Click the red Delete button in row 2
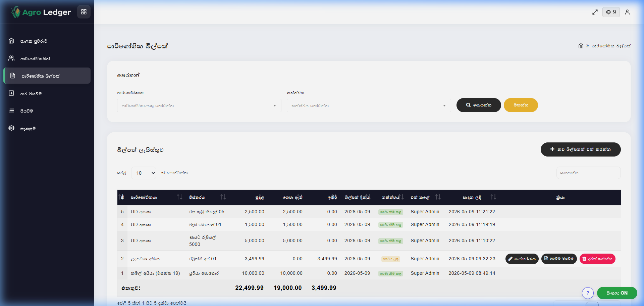Screen dimensions: 644x306 point(597,259)
